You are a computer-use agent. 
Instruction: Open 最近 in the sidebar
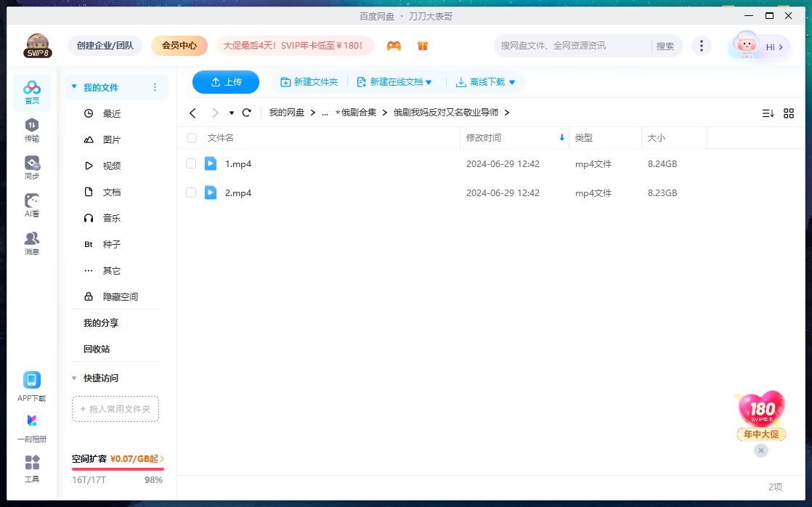coord(112,113)
